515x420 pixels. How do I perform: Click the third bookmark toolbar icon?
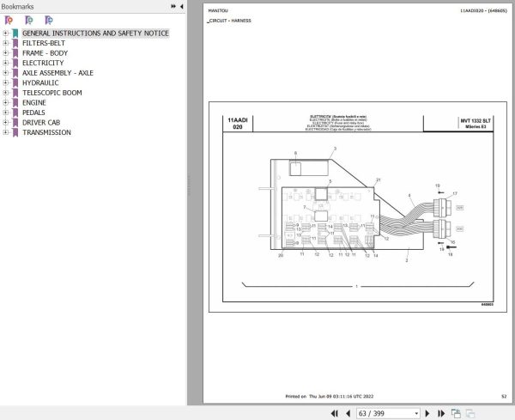[x=49, y=20]
